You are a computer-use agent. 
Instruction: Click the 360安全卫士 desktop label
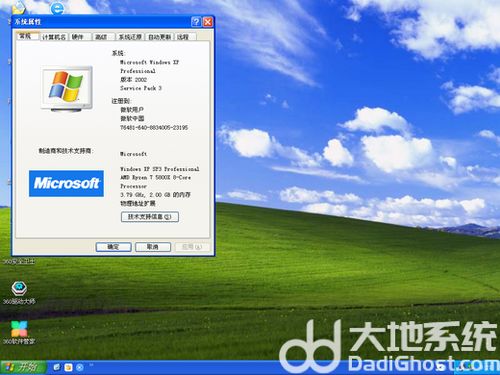click(x=19, y=262)
